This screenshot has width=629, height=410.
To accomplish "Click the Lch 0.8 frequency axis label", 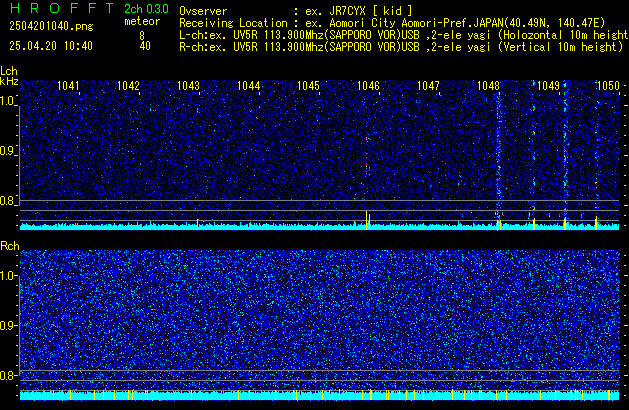I will click(8, 201).
